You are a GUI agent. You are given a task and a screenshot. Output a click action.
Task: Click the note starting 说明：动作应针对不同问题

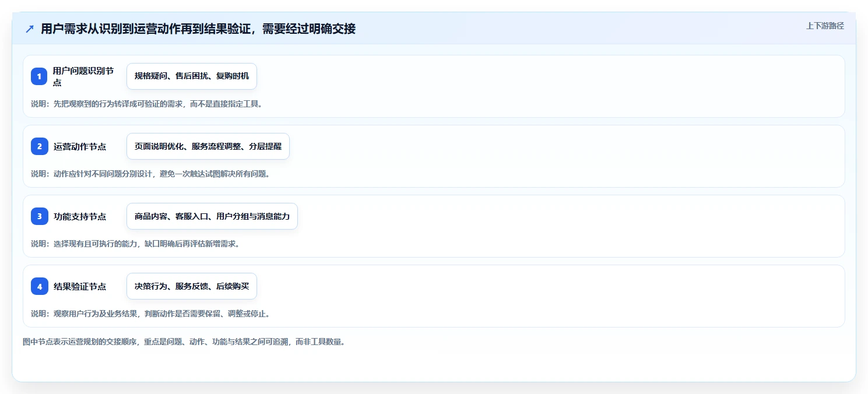point(150,174)
